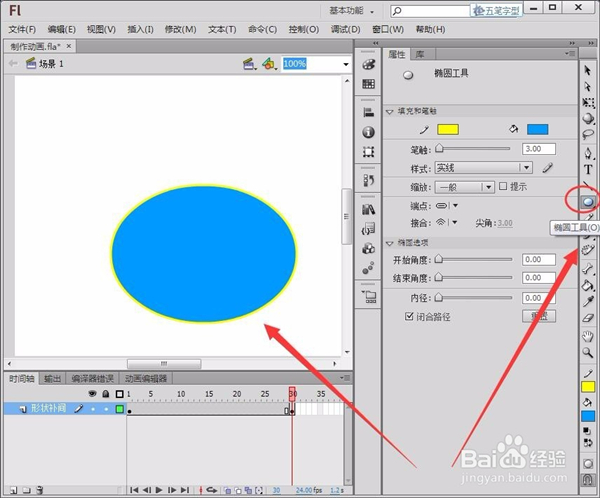Click the Edit Scene icon
The width and height of the screenshot is (600, 498).
click(x=249, y=64)
